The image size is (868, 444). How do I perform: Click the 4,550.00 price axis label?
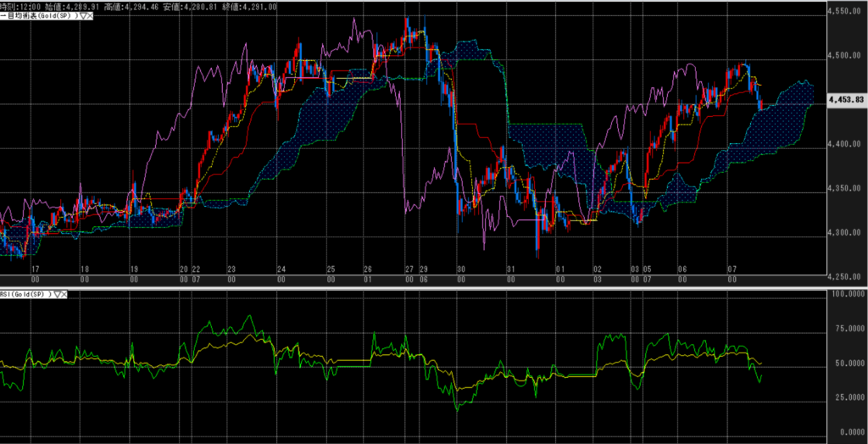(845, 12)
